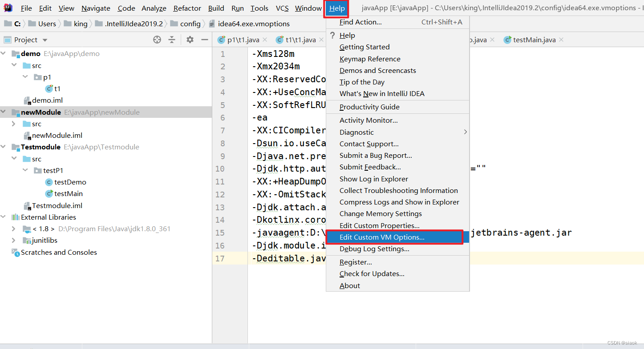Select Register menu item
Viewport: 644px width, 349px height.
pos(398,262)
